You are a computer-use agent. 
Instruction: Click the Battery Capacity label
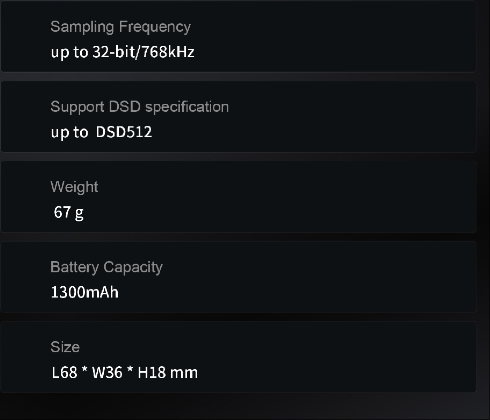click(106, 267)
